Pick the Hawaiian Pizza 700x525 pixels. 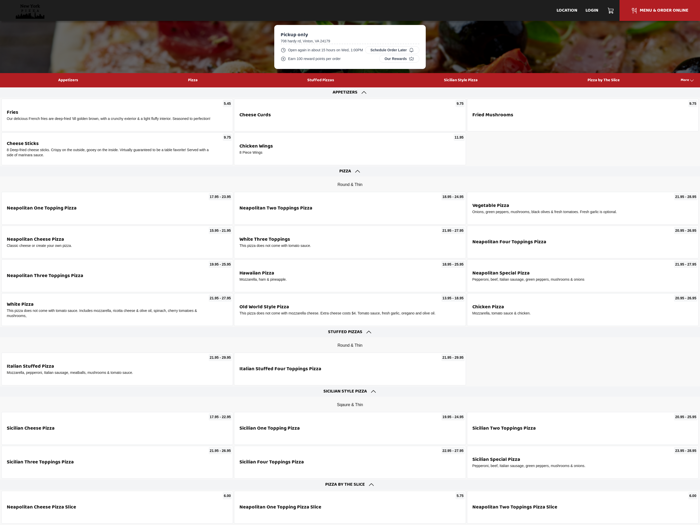point(350,276)
